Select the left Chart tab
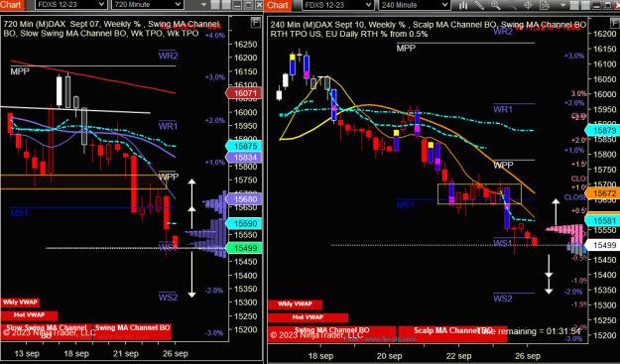620x364 pixels. pos(12,5)
